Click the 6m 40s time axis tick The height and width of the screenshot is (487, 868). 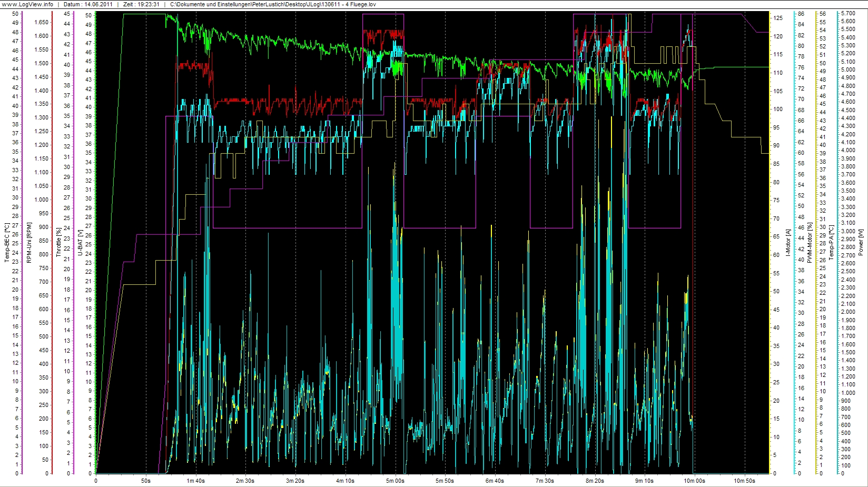tap(495, 481)
